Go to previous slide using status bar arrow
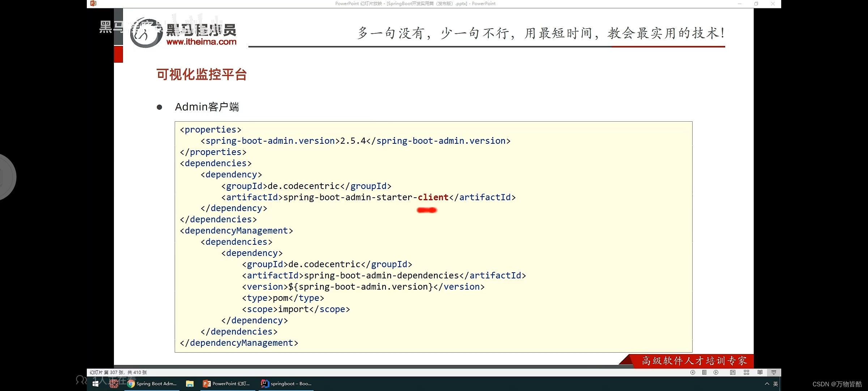The height and width of the screenshot is (391, 868). (x=693, y=372)
